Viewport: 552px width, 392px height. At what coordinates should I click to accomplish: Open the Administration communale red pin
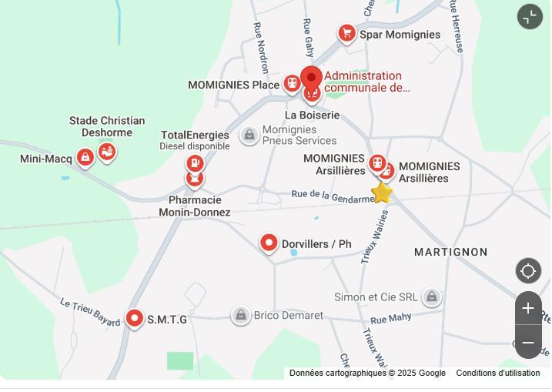(x=311, y=78)
